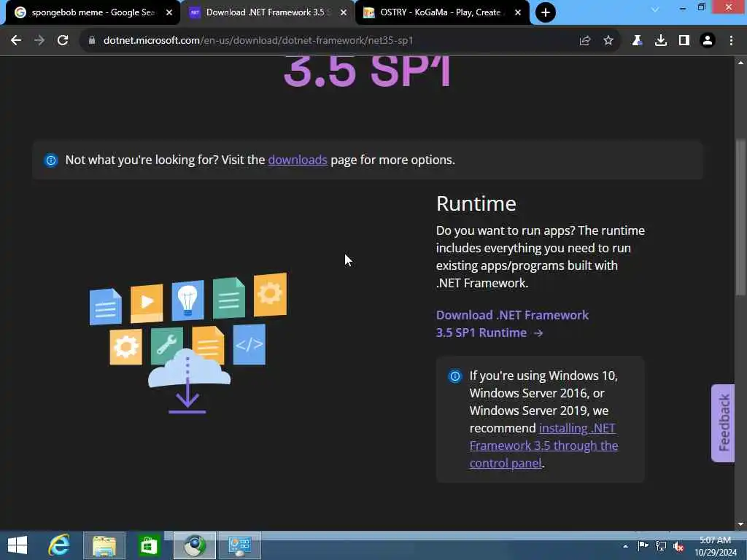Download .NET Framework 3.5 SP1 Runtime
The height and width of the screenshot is (560, 747).
pos(512,324)
